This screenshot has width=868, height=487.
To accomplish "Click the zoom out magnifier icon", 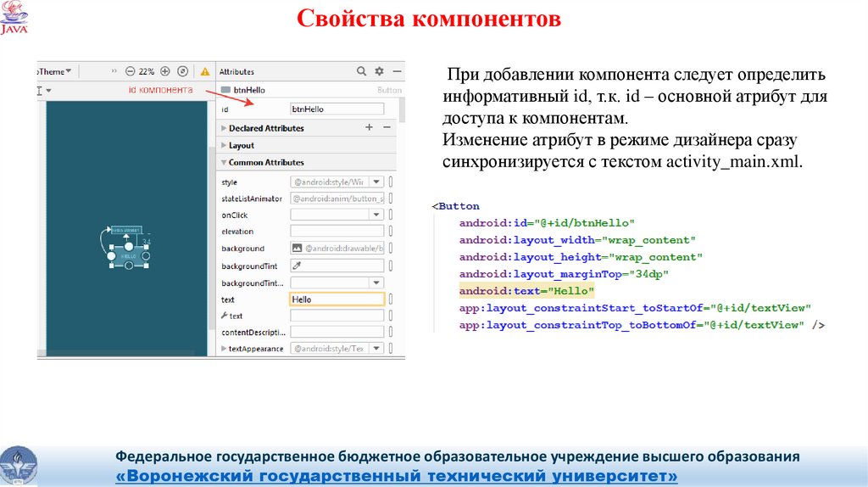I will [x=131, y=71].
